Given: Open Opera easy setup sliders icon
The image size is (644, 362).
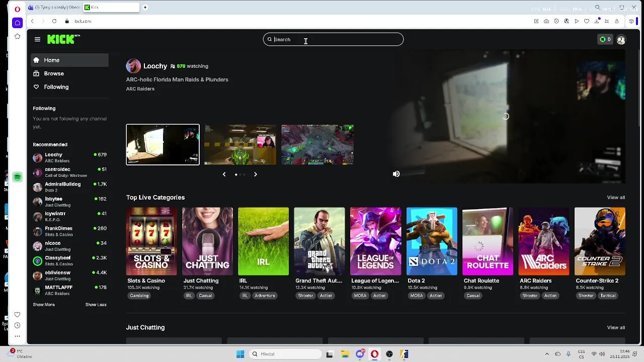Looking at the screenshot, I should (607, 21).
